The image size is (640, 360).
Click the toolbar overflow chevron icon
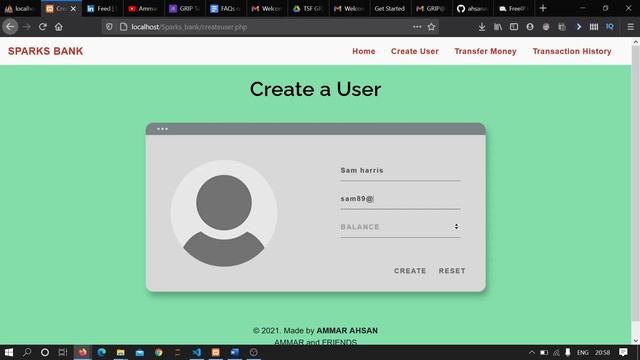pyautogui.click(x=578, y=27)
